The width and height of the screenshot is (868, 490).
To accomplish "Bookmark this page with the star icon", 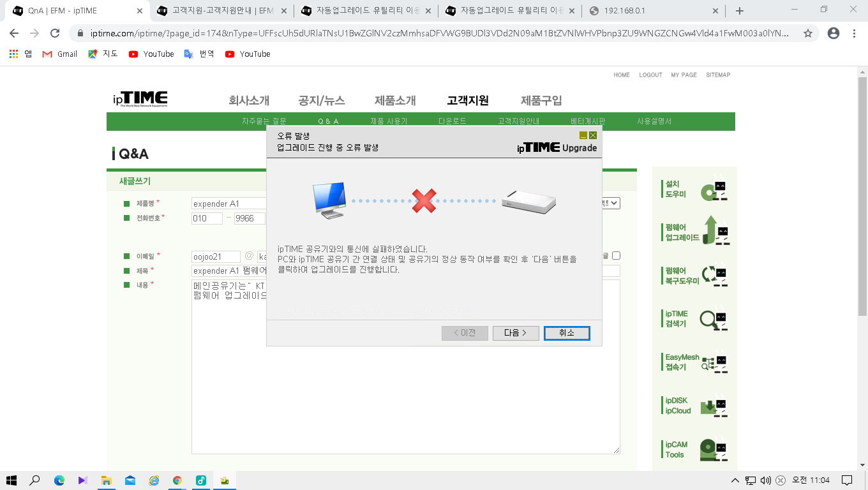I will coord(808,33).
